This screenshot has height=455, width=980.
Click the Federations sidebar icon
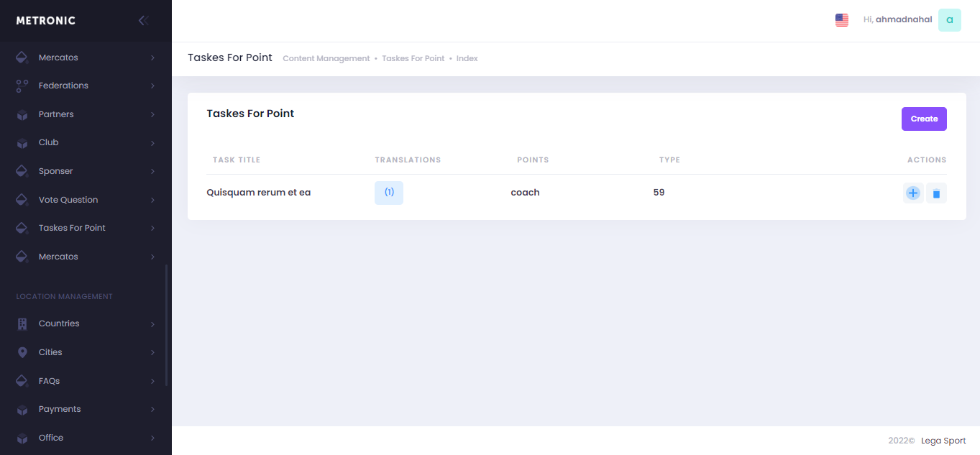[x=22, y=86]
